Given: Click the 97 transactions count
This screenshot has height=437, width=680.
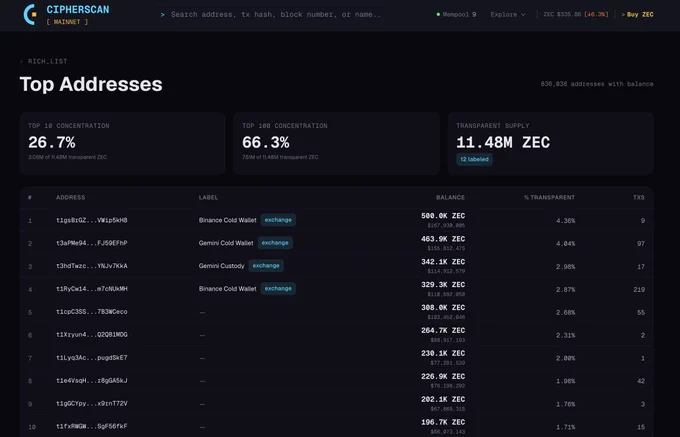Looking at the screenshot, I should (641, 244).
